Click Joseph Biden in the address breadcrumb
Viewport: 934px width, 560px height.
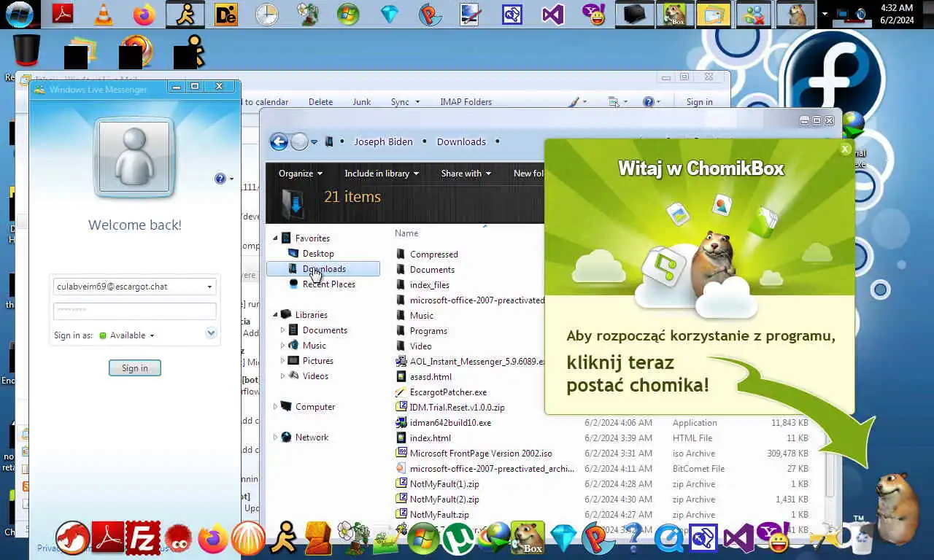tap(383, 142)
